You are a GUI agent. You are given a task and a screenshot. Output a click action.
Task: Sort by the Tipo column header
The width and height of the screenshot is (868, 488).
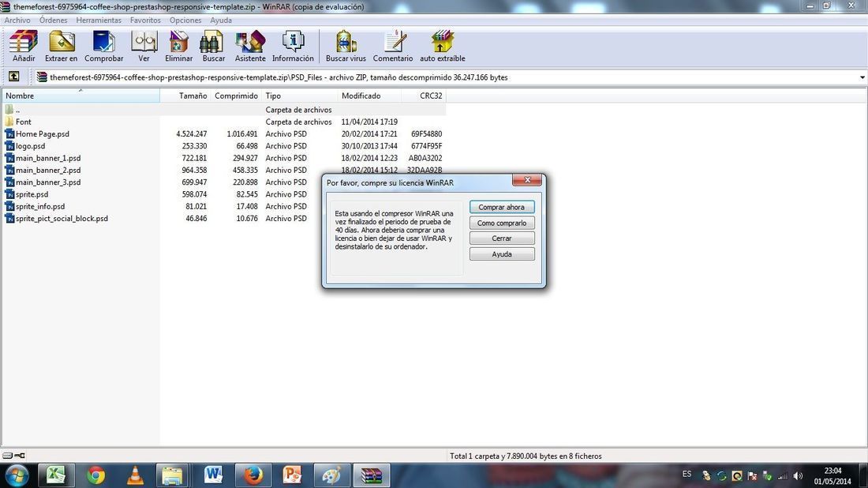(300, 96)
